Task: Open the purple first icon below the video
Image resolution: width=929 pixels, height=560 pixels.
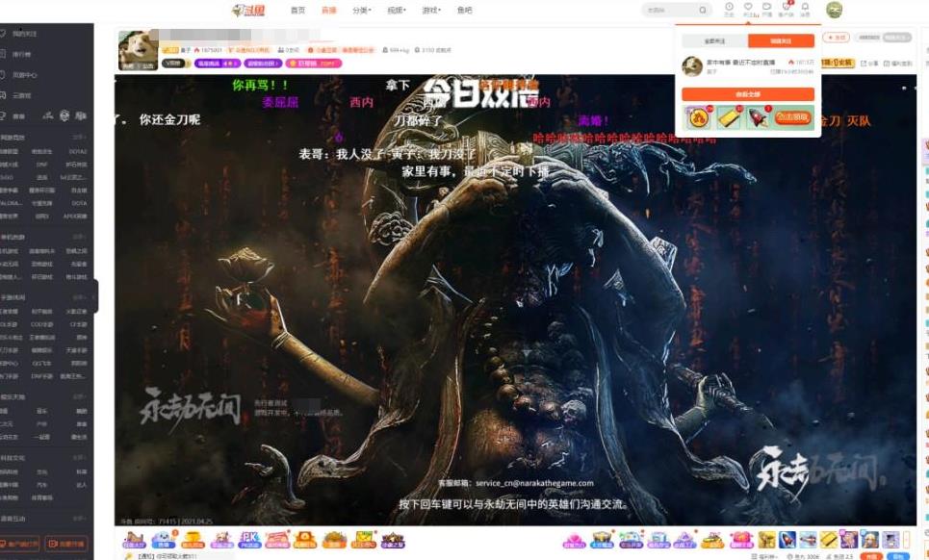Action: point(134,540)
